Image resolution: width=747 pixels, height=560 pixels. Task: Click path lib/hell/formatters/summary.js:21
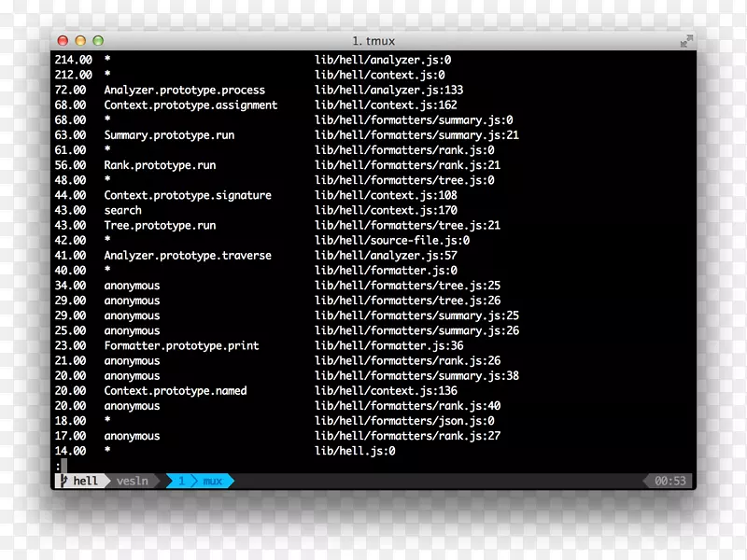416,135
